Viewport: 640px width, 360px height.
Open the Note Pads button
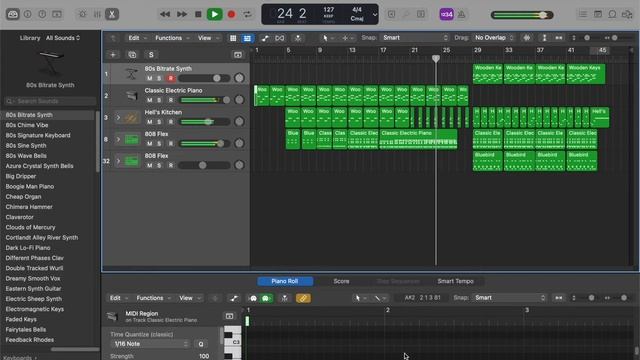[x=598, y=14]
